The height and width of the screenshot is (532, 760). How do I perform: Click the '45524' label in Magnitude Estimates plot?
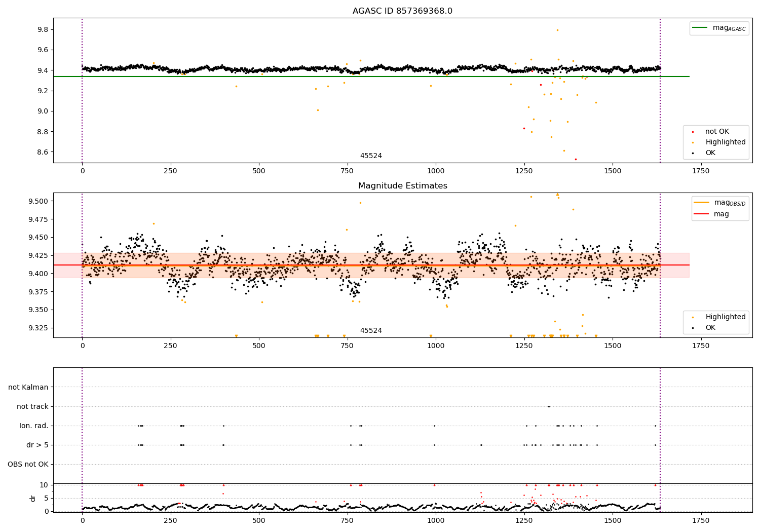[x=371, y=331]
